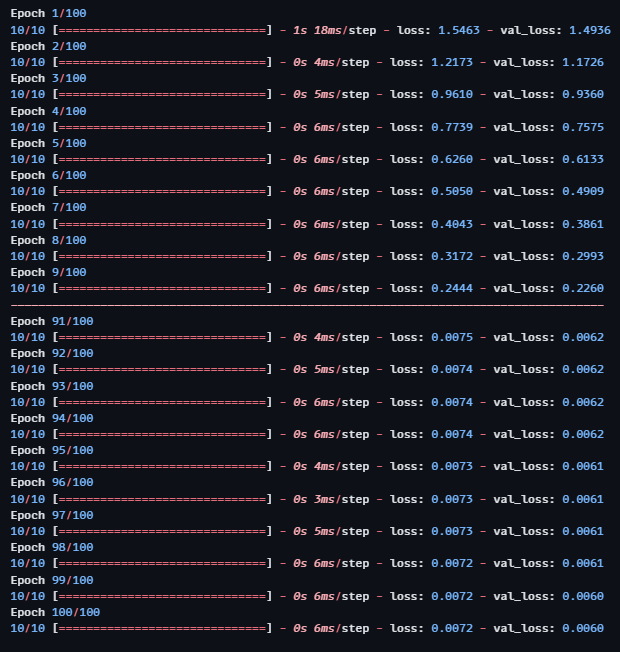The width and height of the screenshot is (620, 652).
Task: Click the Epoch 5/100 label
Action: click(x=48, y=143)
